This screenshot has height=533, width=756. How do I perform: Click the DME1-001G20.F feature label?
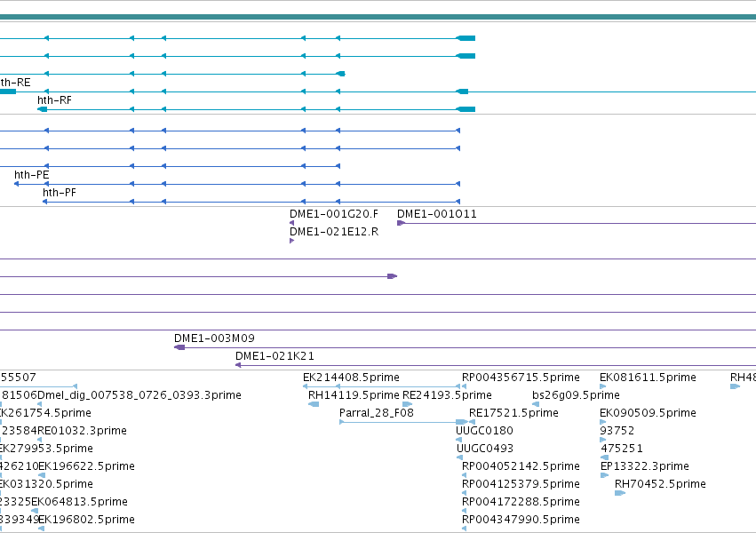(x=334, y=214)
